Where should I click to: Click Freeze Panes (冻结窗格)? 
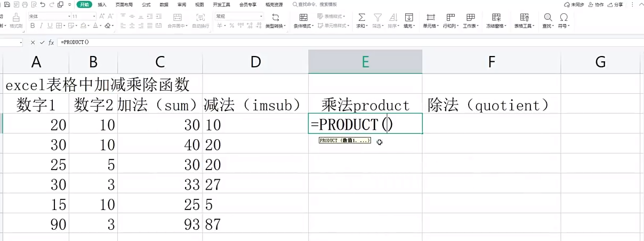click(x=496, y=21)
